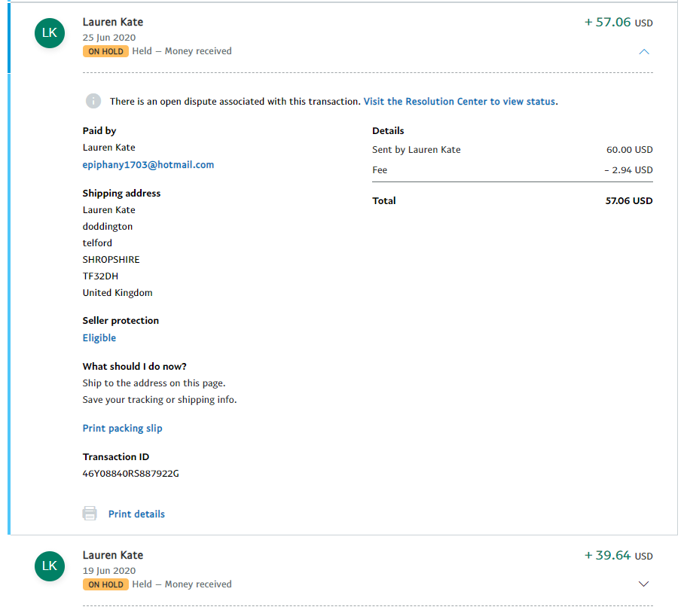Click the Print details link
This screenshot has width=687, height=616.
click(x=136, y=514)
